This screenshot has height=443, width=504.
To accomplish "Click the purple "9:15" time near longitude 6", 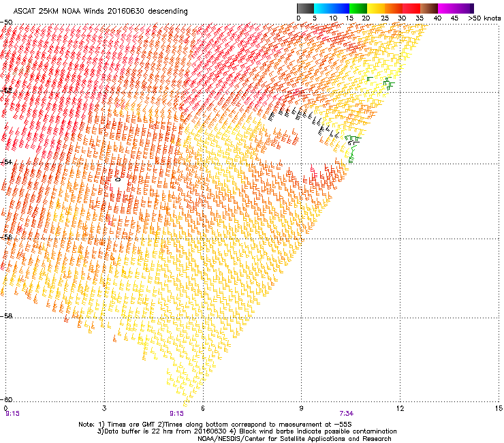I will coord(177,414).
